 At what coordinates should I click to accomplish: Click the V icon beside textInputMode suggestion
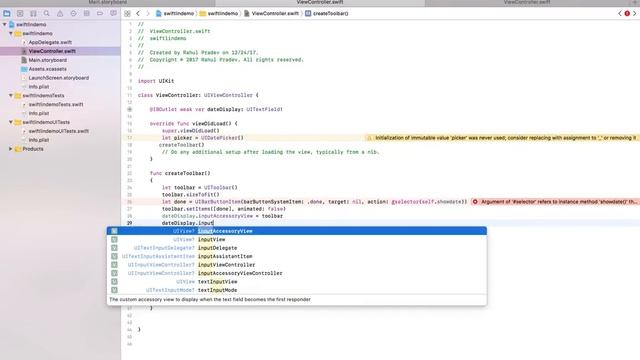click(114, 290)
